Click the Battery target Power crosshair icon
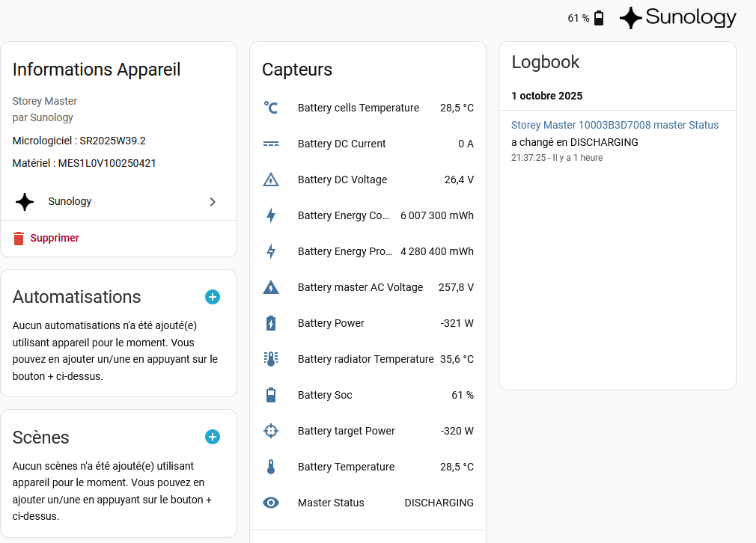 pos(271,431)
